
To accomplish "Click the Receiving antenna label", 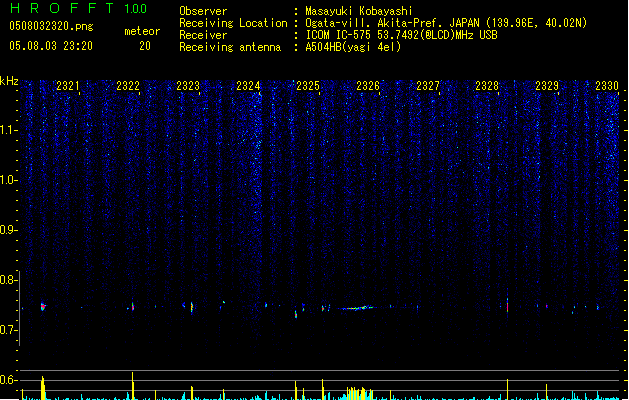I will pos(230,47).
